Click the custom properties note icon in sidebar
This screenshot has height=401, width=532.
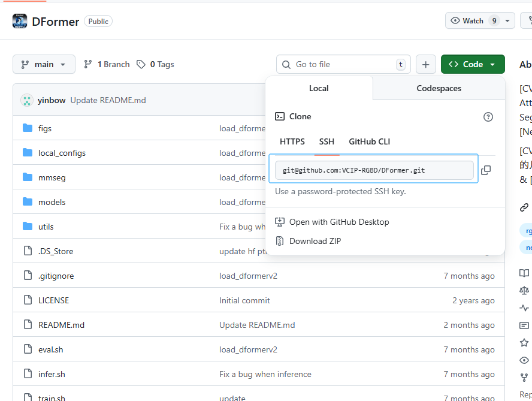[x=524, y=325]
